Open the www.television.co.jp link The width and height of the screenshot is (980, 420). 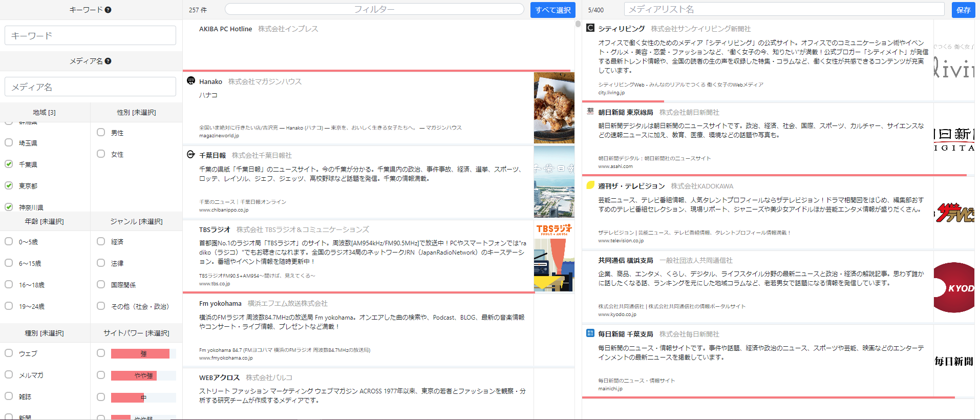click(621, 241)
